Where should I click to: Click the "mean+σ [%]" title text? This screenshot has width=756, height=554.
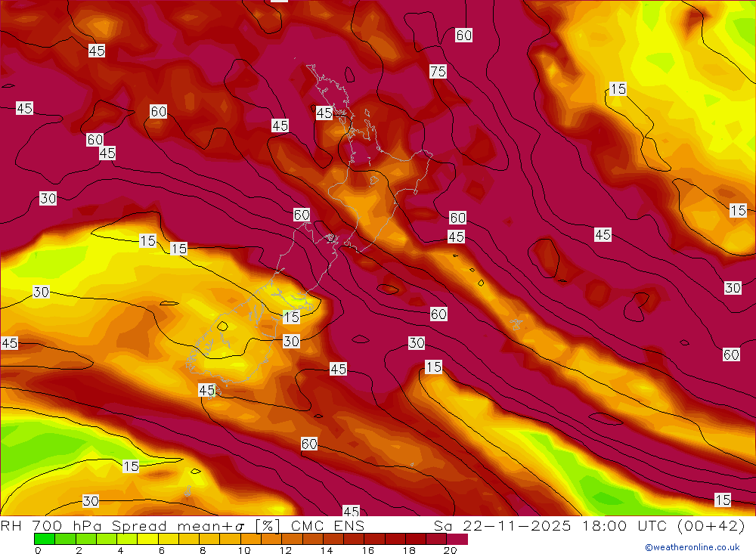pyautogui.click(x=229, y=526)
